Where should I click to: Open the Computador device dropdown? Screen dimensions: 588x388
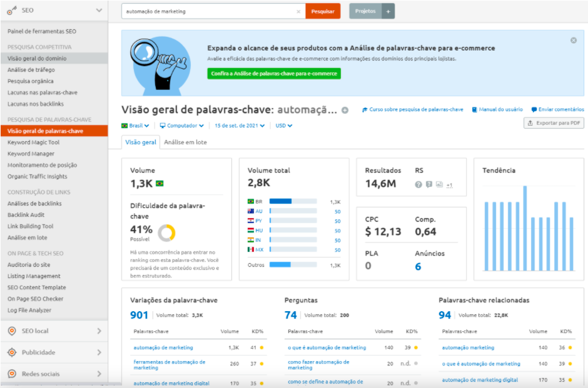(182, 126)
